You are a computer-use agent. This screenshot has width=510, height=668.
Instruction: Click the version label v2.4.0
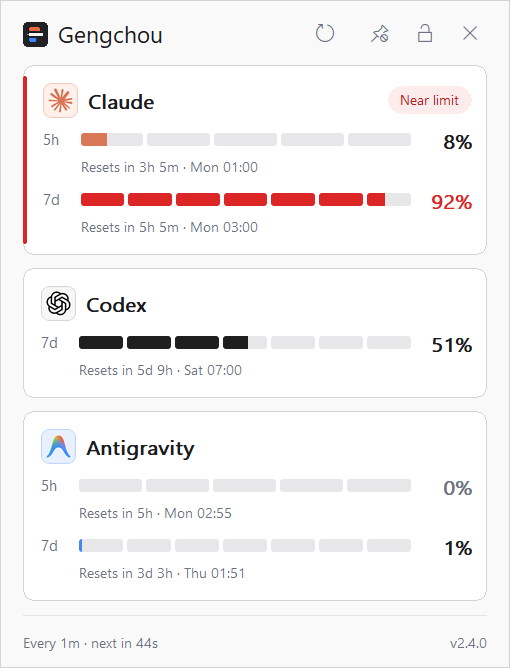coord(468,643)
